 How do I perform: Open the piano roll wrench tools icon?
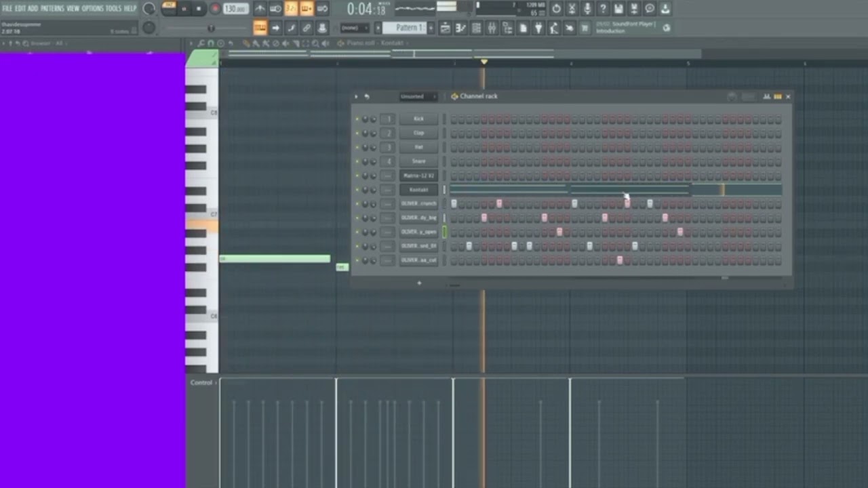click(201, 43)
